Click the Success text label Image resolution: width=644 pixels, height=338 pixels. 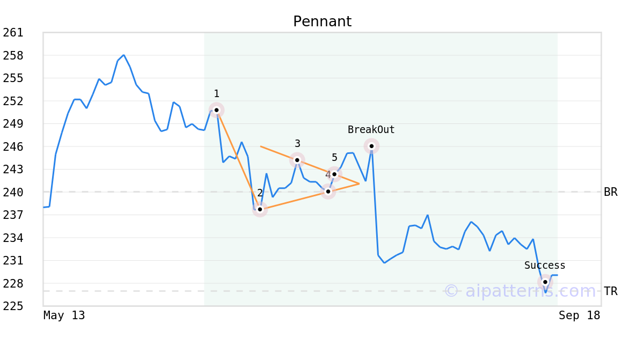click(545, 266)
